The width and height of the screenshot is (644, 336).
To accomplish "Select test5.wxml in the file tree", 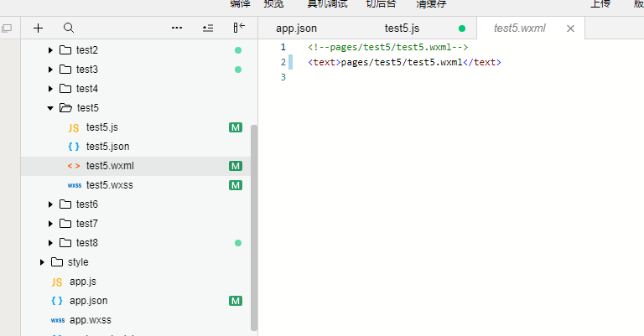I will (110, 166).
